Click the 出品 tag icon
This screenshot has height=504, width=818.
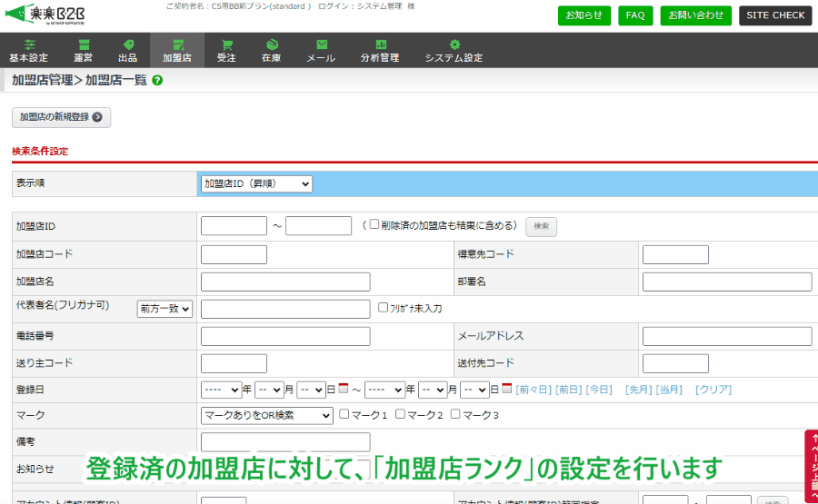point(128,44)
